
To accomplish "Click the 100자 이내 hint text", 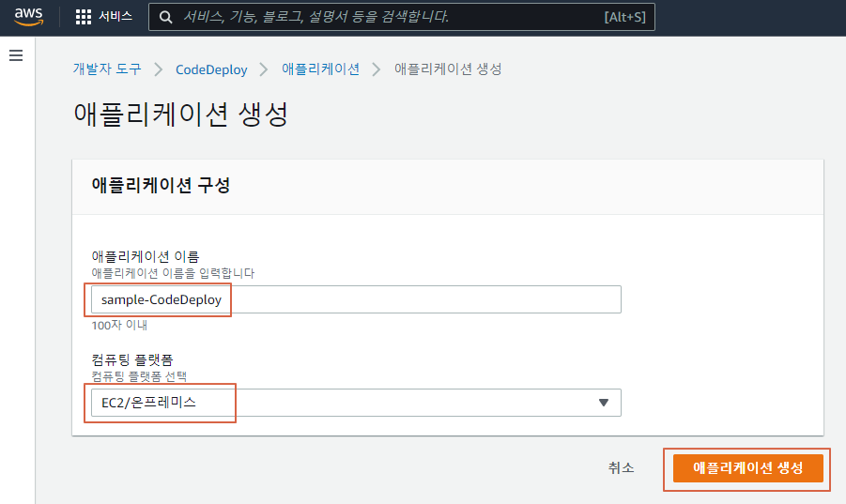I will click(x=119, y=326).
